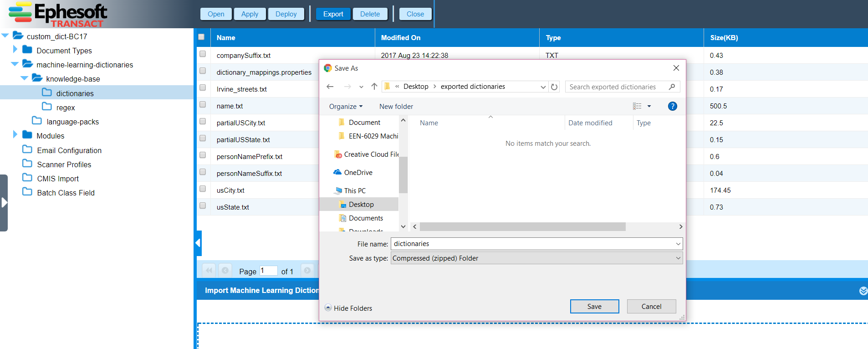This screenshot has width=868, height=349.
Task: Expand the Modules node
Action: tap(15, 134)
